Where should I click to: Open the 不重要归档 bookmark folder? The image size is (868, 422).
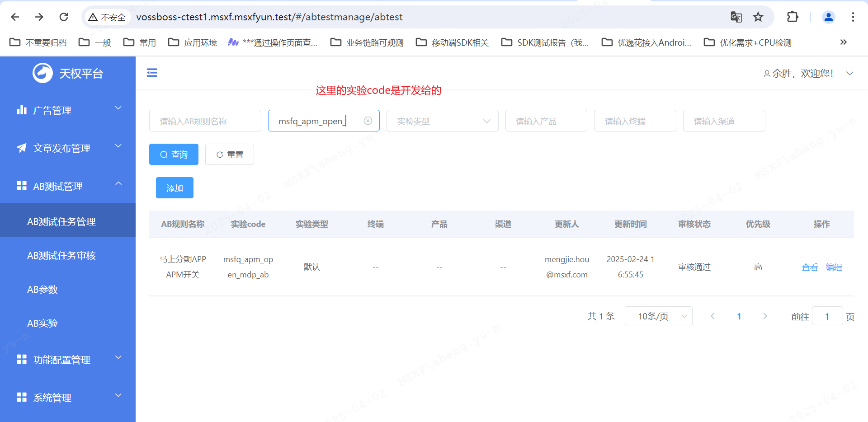38,42
